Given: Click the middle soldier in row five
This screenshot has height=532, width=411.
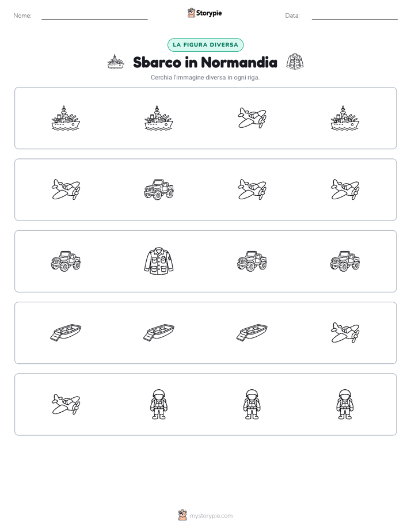Looking at the screenshot, I should [x=252, y=404].
